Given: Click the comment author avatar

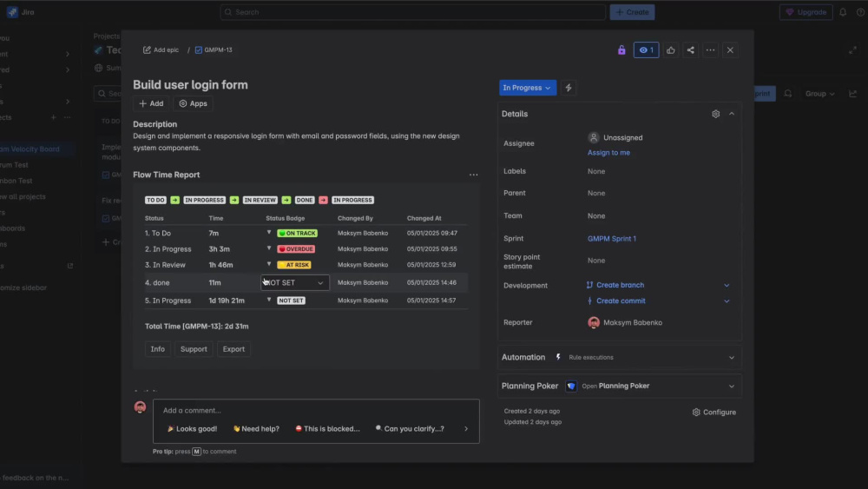Looking at the screenshot, I should pyautogui.click(x=140, y=407).
